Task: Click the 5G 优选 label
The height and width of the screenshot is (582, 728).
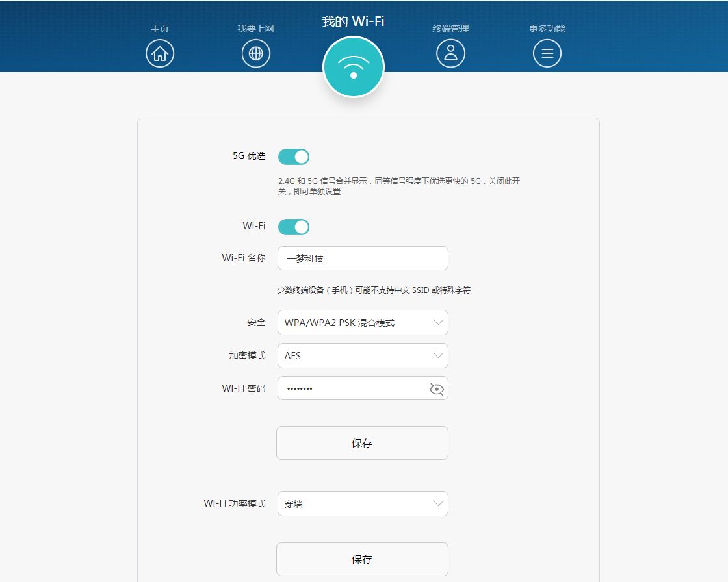Action: point(249,156)
